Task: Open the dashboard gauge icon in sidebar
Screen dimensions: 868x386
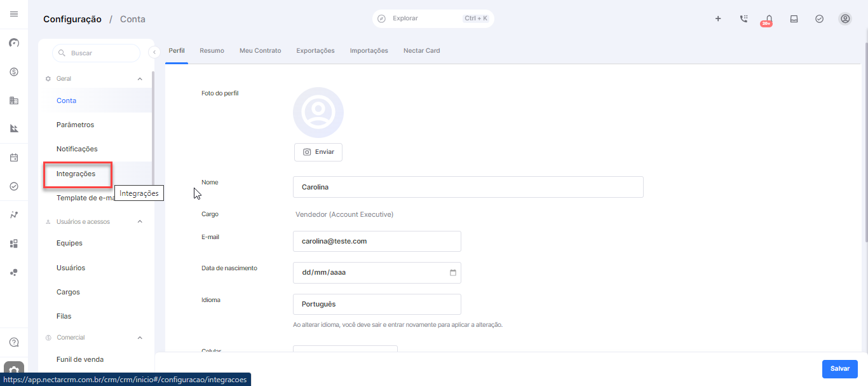Action: (x=14, y=43)
